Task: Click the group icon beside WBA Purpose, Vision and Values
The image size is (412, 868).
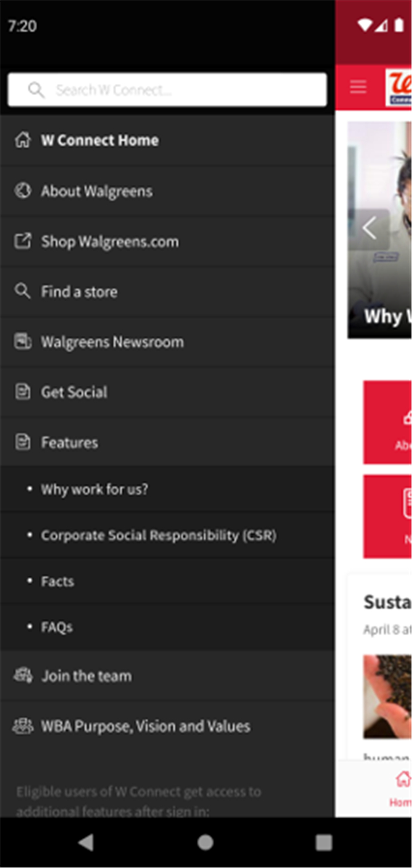Action: pos(22,726)
